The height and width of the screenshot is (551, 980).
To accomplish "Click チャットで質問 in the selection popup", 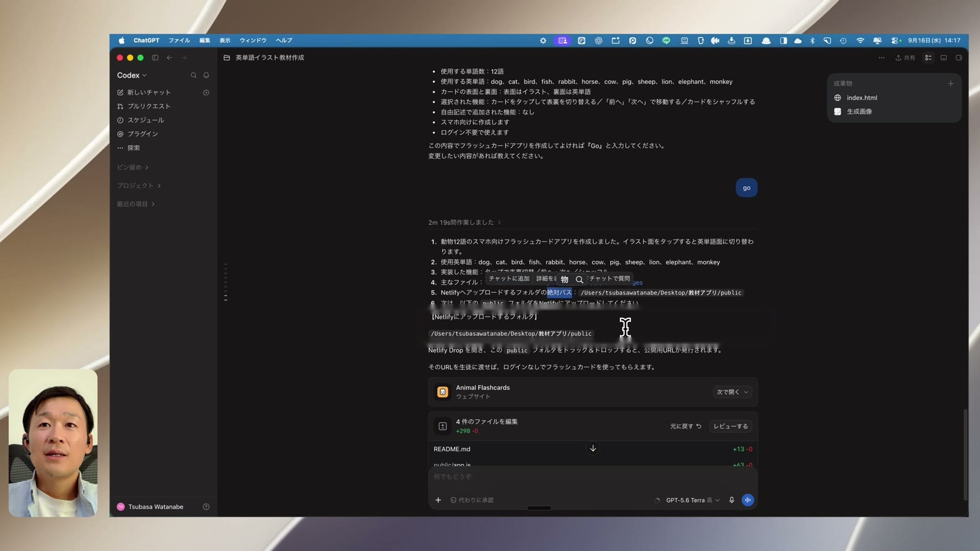I will click(x=609, y=279).
